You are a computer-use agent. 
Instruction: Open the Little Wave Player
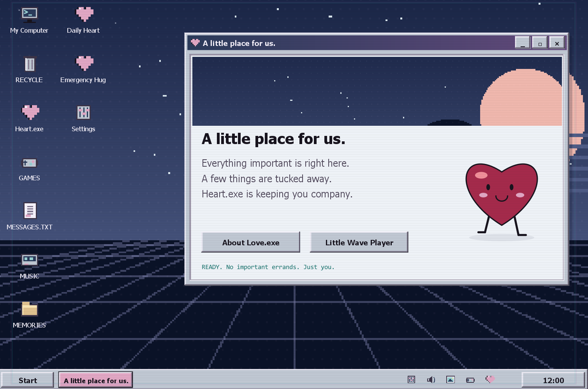tap(359, 242)
